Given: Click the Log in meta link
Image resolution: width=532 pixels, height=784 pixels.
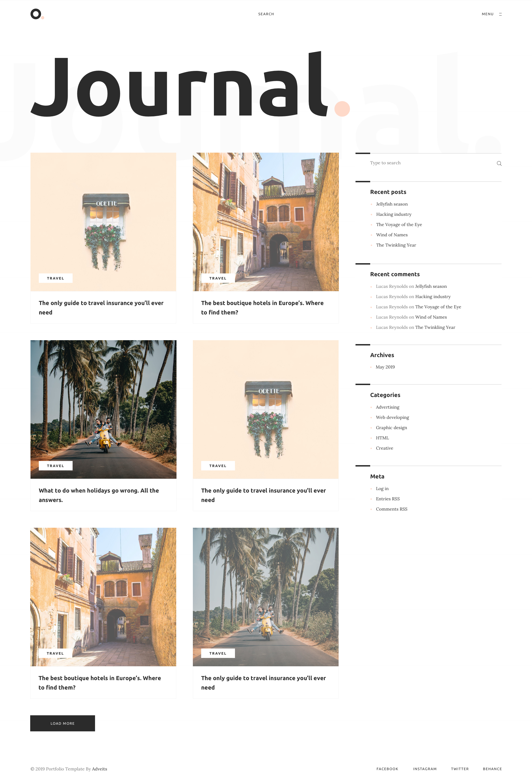Looking at the screenshot, I should (x=382, y=489).
